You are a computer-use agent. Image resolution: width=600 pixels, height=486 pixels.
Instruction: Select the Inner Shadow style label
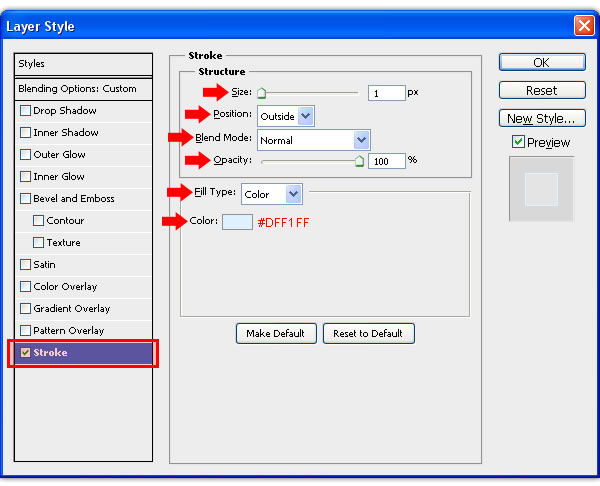(x=66, y=133)
